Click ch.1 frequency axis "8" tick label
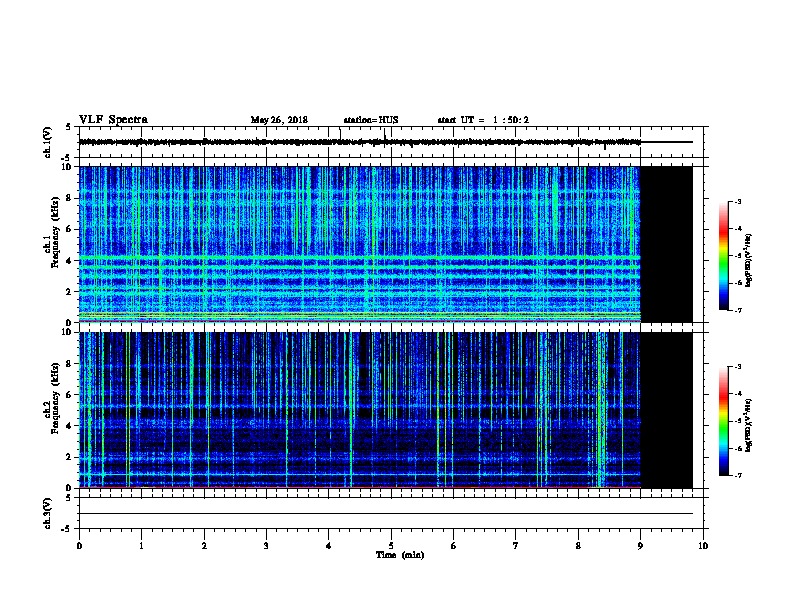Screen dimensions: 792x612 (x=69, y=198)
